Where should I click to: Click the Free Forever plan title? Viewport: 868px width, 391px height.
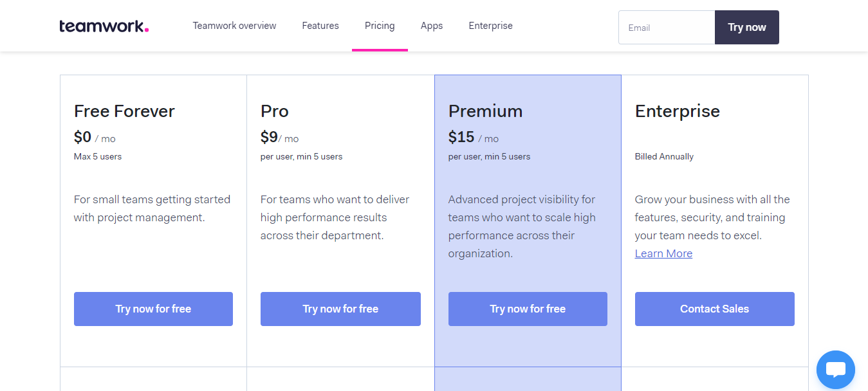[x=124, y=111]
